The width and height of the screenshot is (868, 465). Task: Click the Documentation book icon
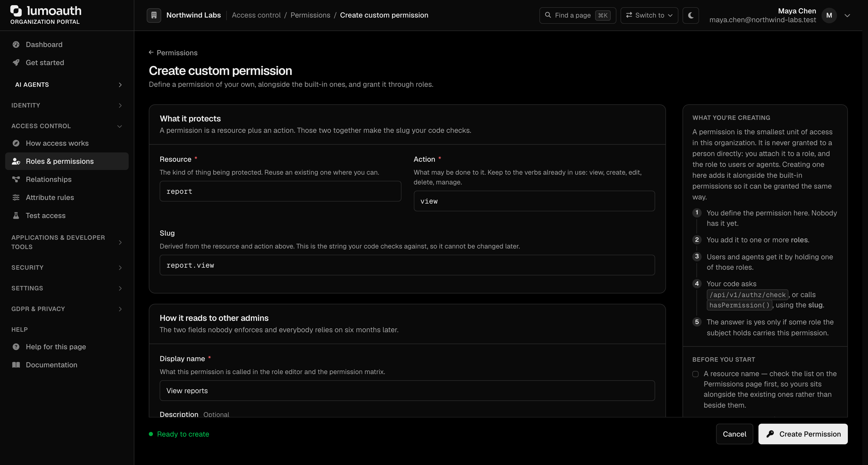pos(16,365)
